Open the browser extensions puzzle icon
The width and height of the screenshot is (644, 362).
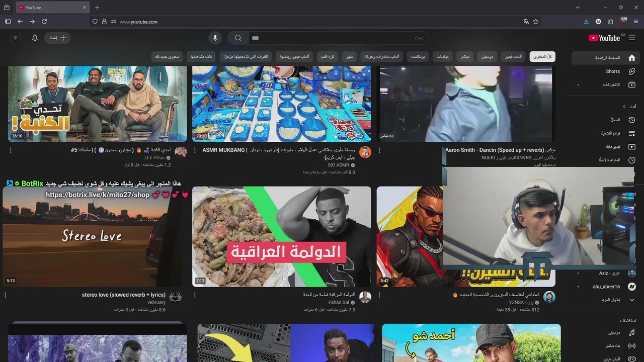coord(610,22)
